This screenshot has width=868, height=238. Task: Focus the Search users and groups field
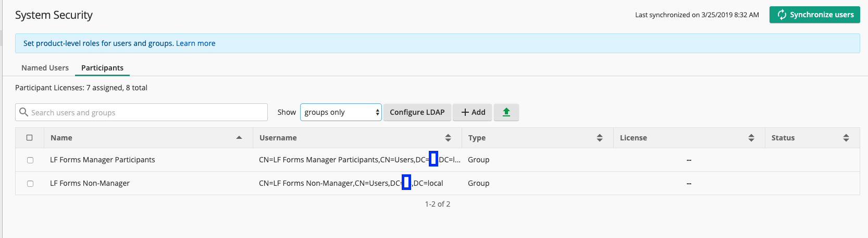(146, 112)
